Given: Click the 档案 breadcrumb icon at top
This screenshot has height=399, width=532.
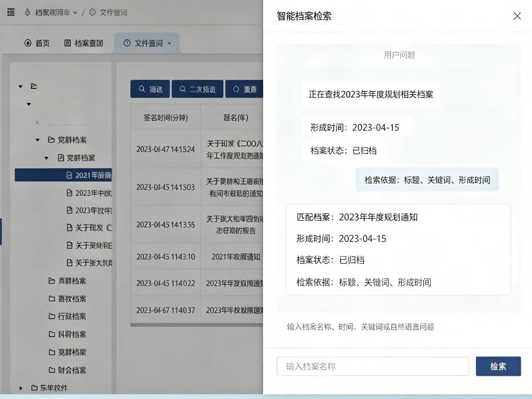Looking at the screenshot, I should pos(27,12).
